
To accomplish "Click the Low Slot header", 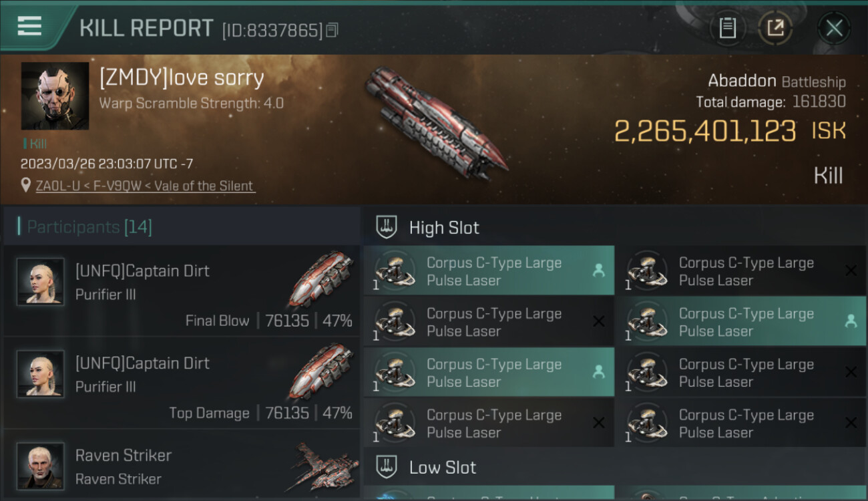I will [443, 467].
